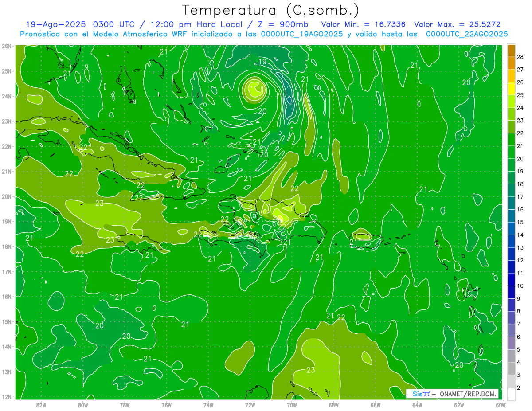Image resolution: width=532 pixels, height=411 pixels.
Task: Click the legend value 12
Action: (520, 261)
